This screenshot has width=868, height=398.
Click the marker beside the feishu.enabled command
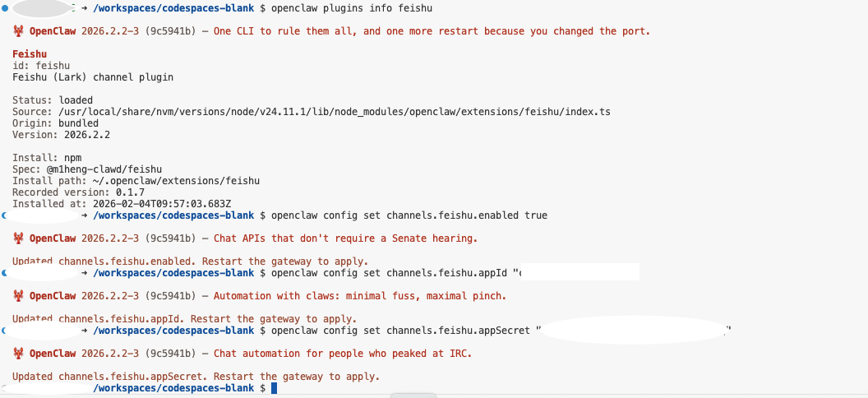coord(5,215)
